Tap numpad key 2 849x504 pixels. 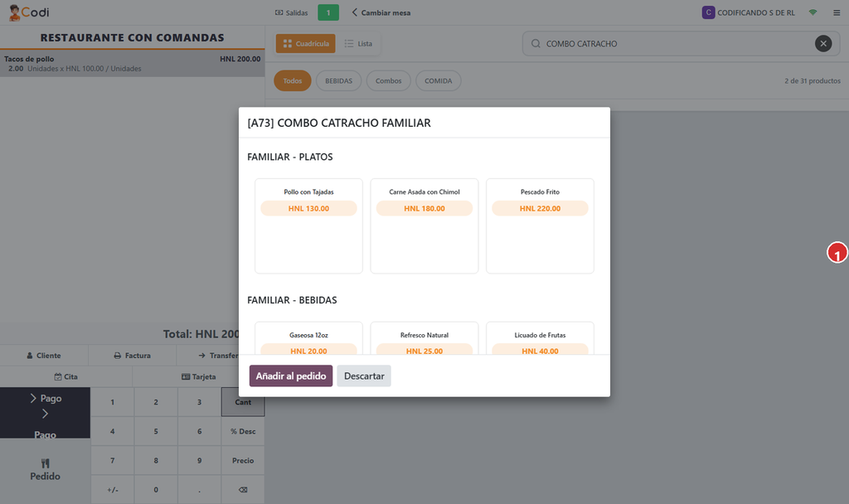tap(156, 402)
